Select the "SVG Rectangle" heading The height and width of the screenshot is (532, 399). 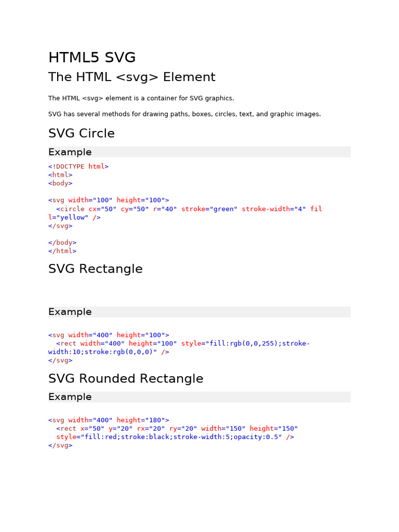(96, 269)
